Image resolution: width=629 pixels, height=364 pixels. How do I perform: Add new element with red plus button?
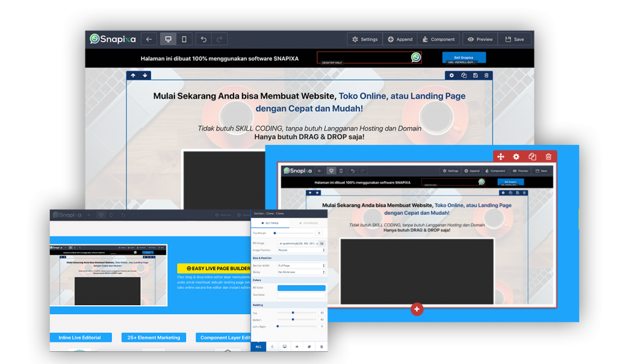pos(417,309)
